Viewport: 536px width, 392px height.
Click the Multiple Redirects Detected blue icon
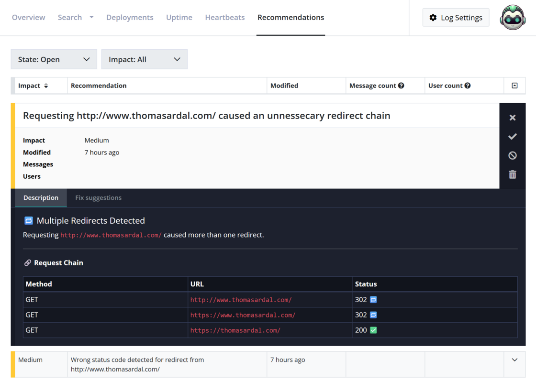[29, 220]
